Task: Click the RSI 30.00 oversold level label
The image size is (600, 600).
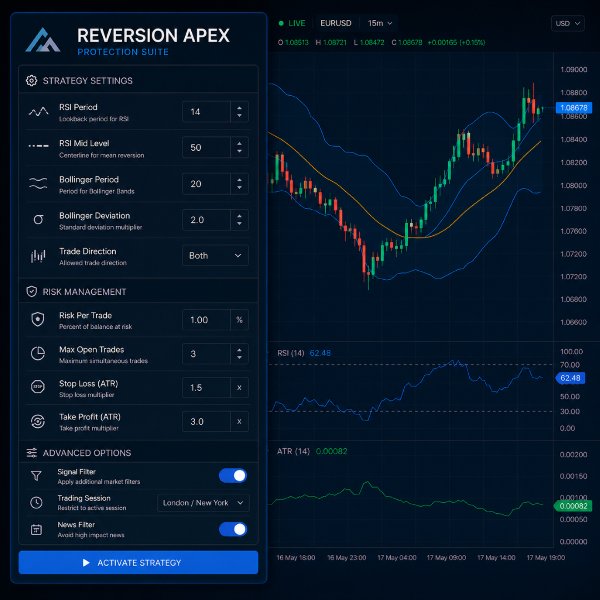Action: pos(570,411)
